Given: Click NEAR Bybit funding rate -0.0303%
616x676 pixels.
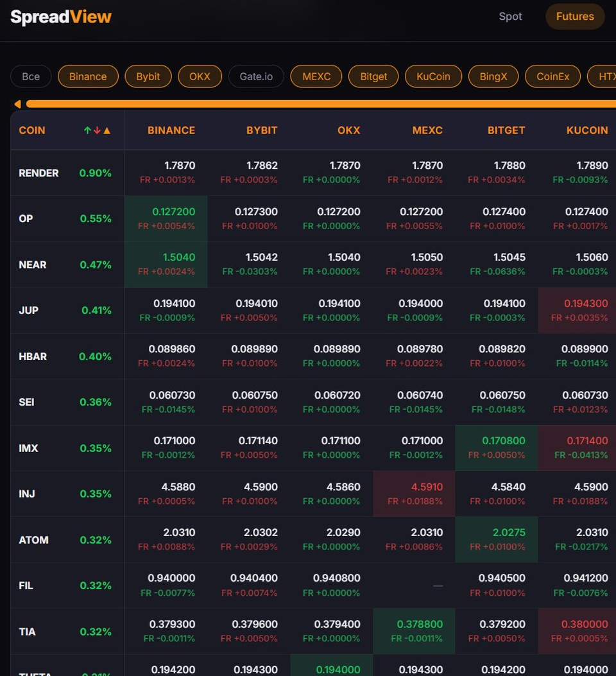Looking at the screenshot, I should click(x=250, y=272).
